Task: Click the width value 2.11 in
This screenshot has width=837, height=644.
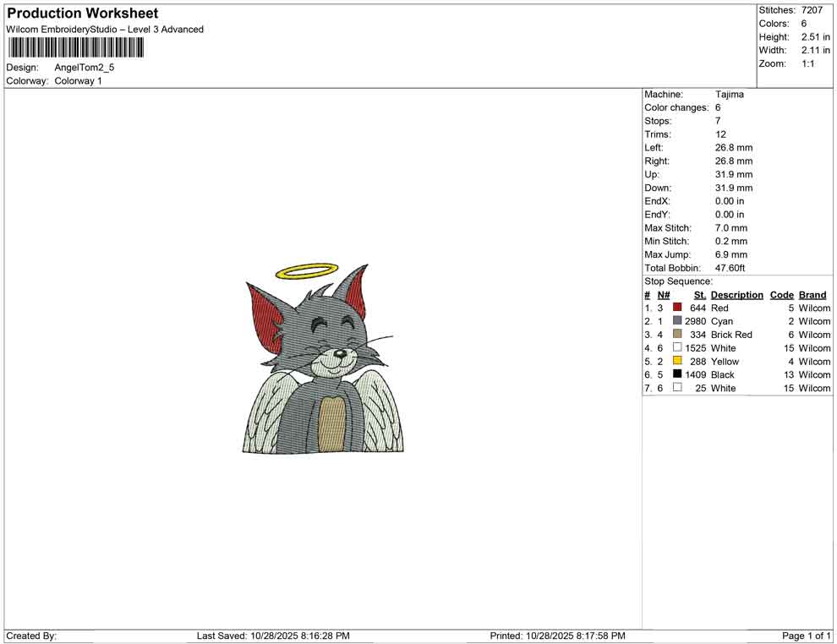Action: tap(815, 50)
